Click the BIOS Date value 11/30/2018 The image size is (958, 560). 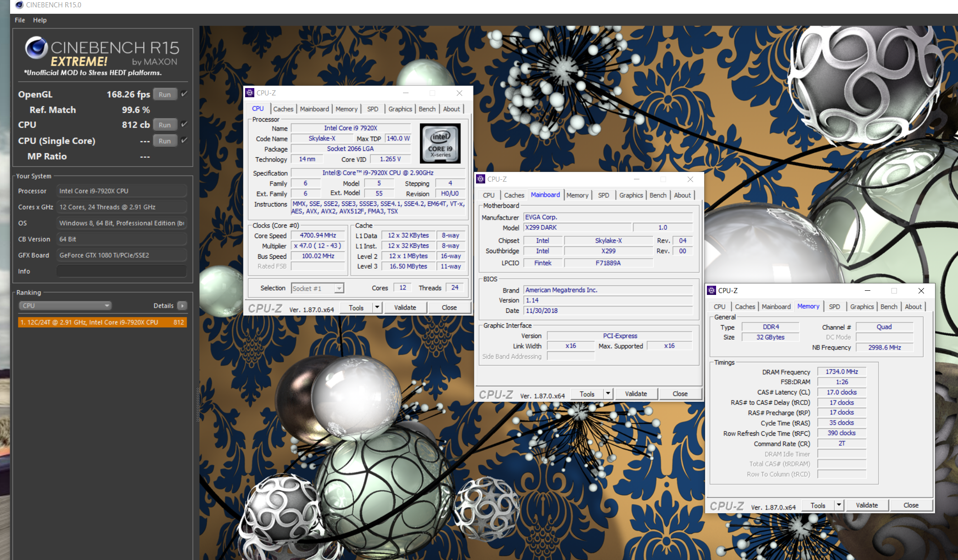pos(608,311)
